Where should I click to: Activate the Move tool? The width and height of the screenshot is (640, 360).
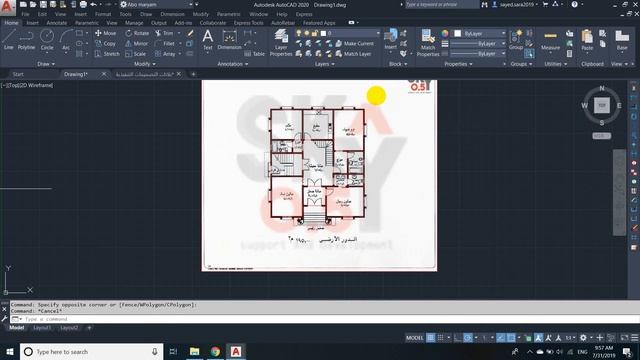(105, 33)
